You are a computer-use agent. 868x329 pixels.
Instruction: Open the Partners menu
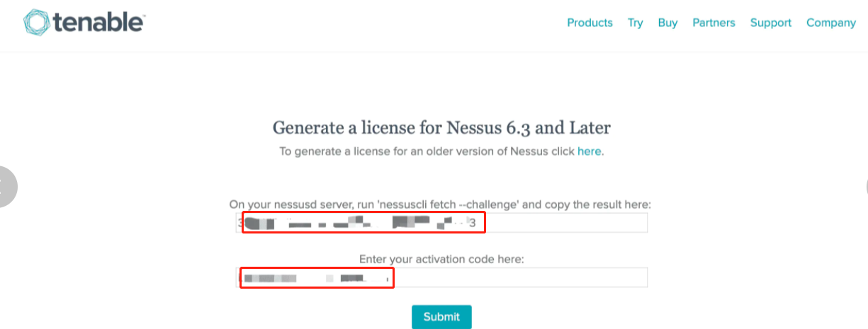714,23
